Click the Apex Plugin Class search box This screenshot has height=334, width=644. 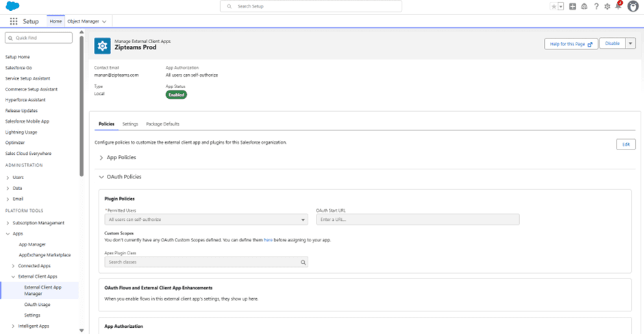206,262
